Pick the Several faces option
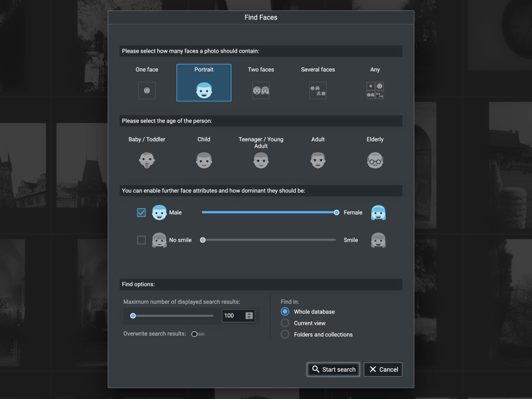532x399 pixels. tap(318, 90)
